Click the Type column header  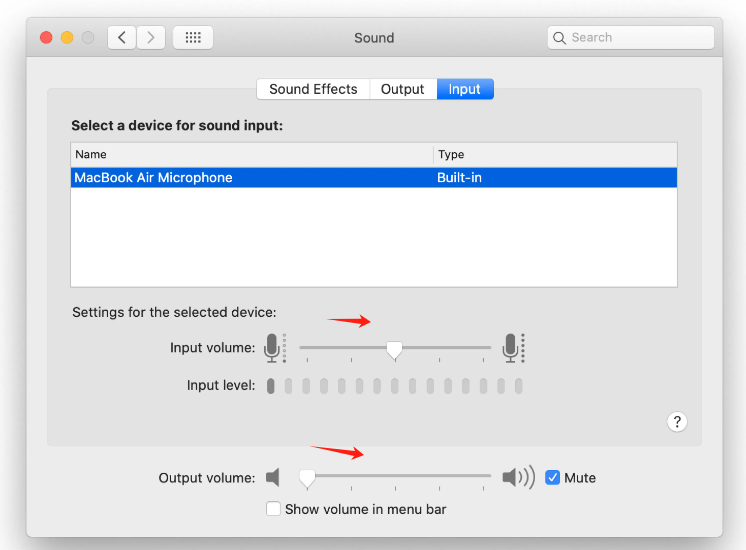click(555, 155)
